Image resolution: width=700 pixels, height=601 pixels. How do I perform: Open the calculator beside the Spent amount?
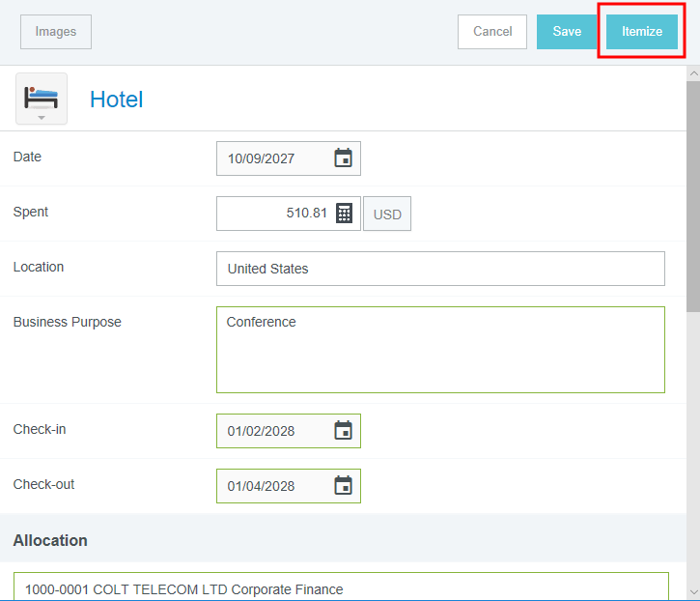[344, 214]
